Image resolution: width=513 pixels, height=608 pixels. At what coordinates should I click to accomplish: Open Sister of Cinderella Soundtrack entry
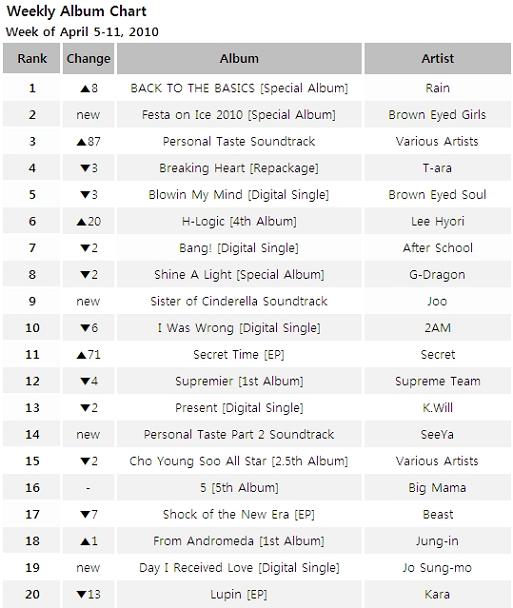tap(239, 301)
